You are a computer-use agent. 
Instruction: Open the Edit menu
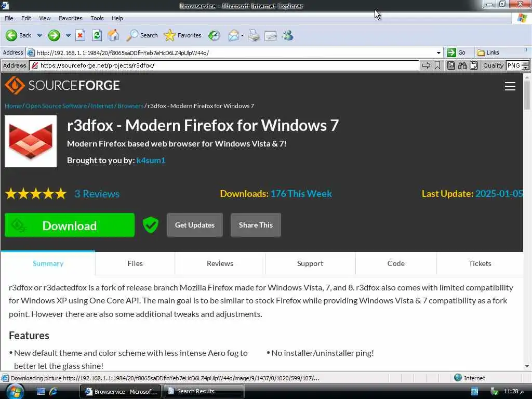(26, 18)
